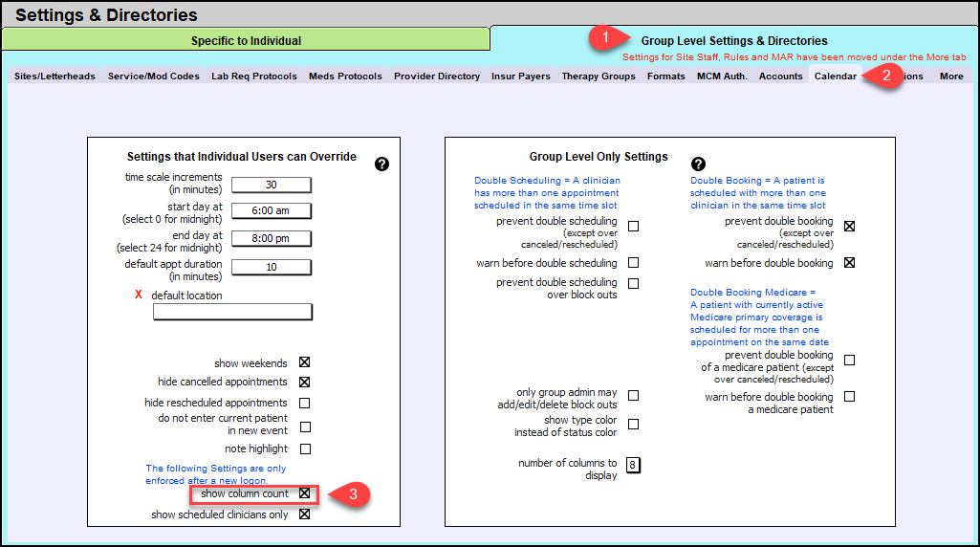Screen dimensions: 980x547
Task: Open the start day at time selector
Action: click(272, 210)
